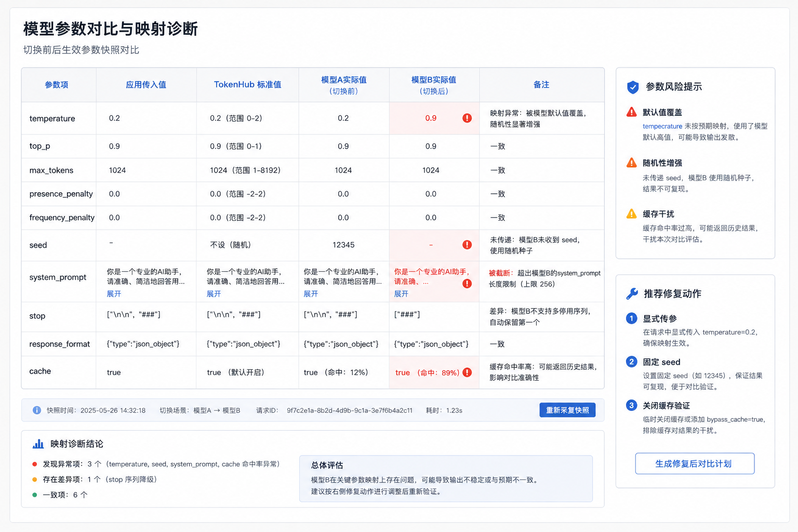
Task: Click the true (默认开启) cache standard value
Action: pos(236,373)
